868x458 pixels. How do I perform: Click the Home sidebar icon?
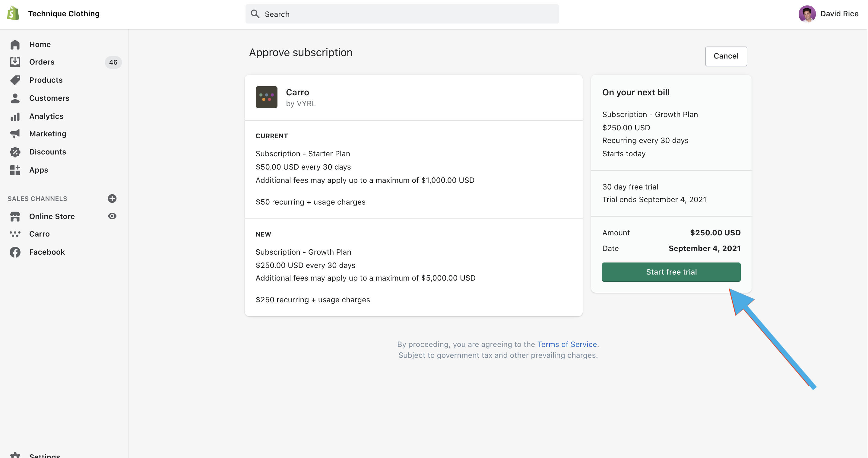coord(15,44)
